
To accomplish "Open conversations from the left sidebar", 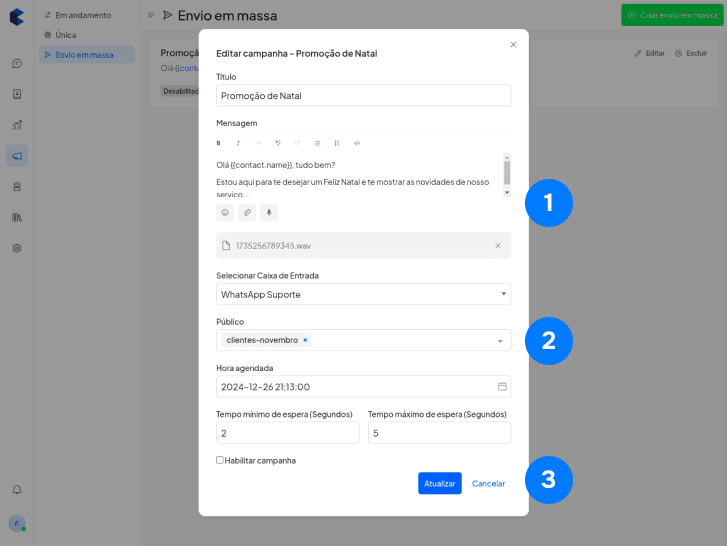I will pos(17,64).
